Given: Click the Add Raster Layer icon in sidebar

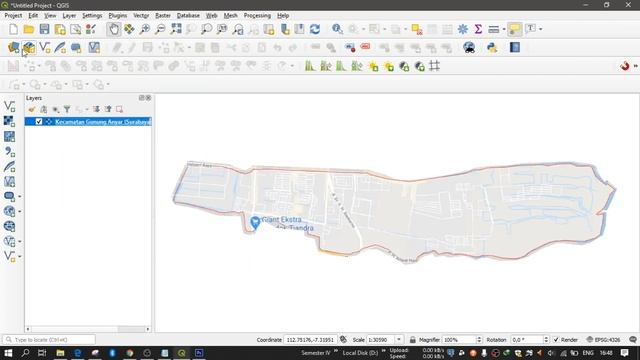Looking at the screenshot, I should pyautogui.click(x=9, y=121).
